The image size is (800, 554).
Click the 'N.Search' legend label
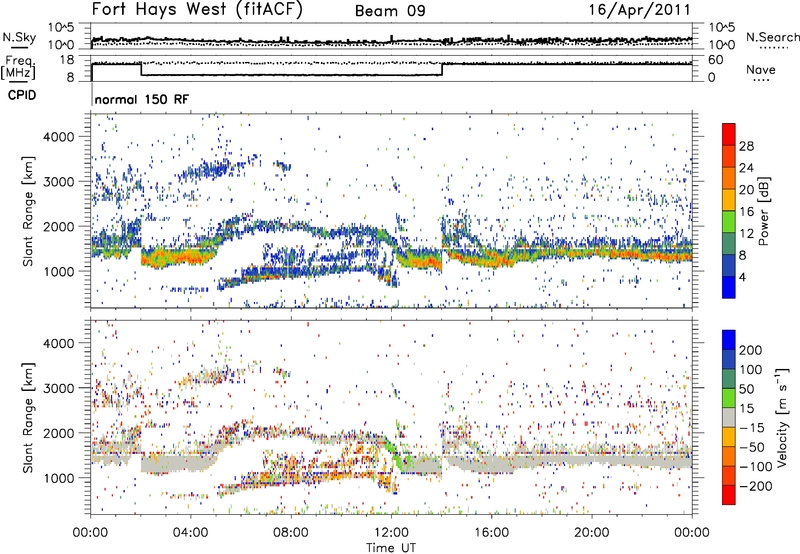tap(772, 37)
